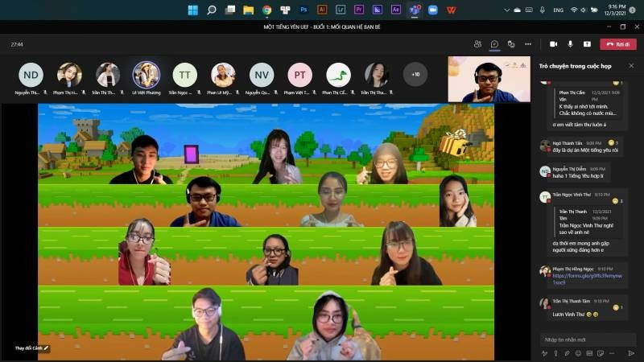Mute or unmute the microphone

(570, 44)
